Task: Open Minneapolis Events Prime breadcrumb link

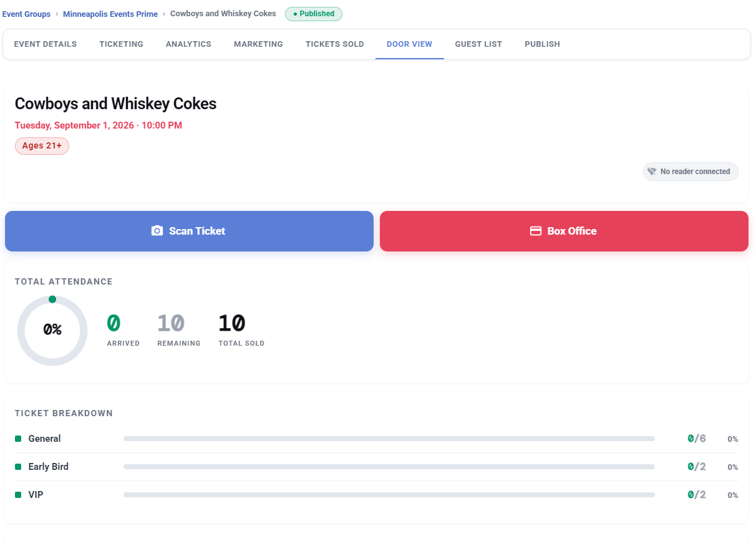Action: coord(110,14)
